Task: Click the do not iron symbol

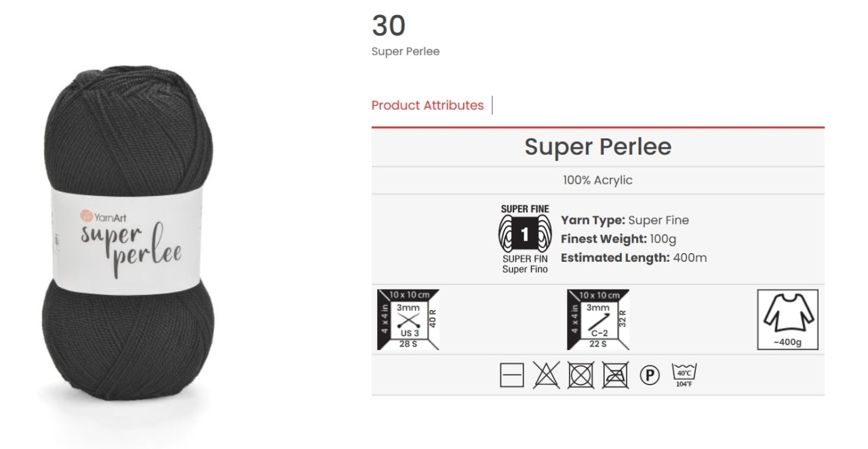Action: click(x=615, y=375)
